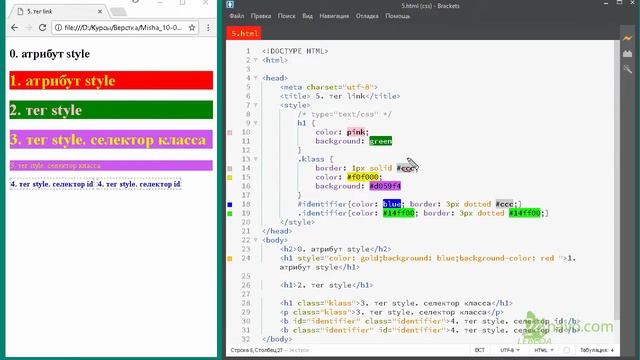Image resolution: width=640 pixels, height=360 pixels.
Task: Open the Правка menu
Action: click(261, 16)
